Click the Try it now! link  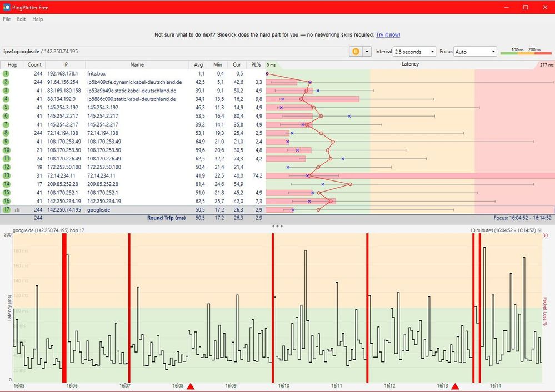pyautogui.click(x=388, y=34)
